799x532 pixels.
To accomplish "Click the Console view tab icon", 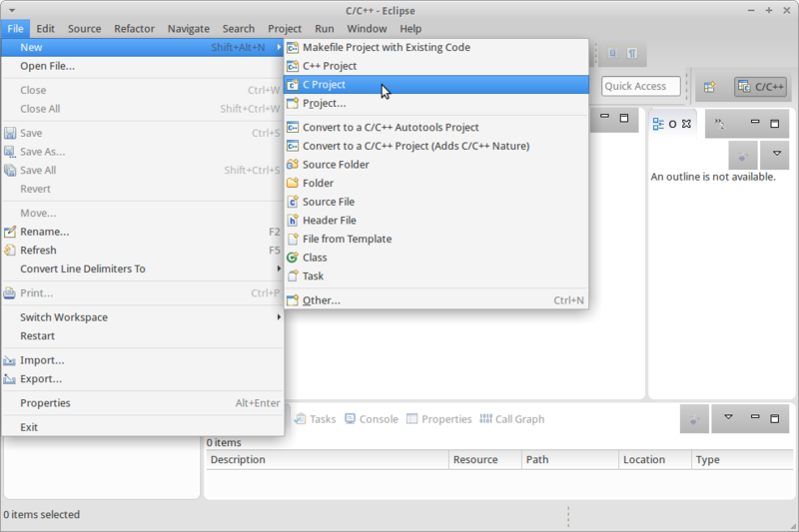I will pos(351,419).
